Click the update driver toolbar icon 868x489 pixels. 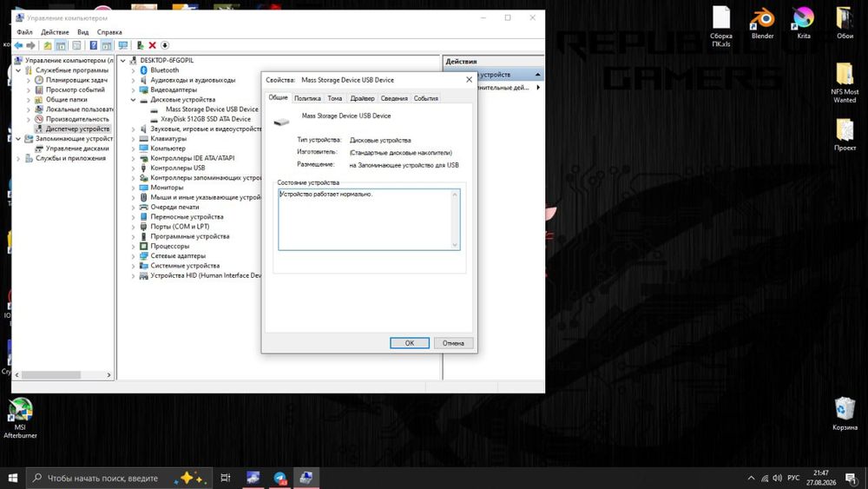click(140, 45)
